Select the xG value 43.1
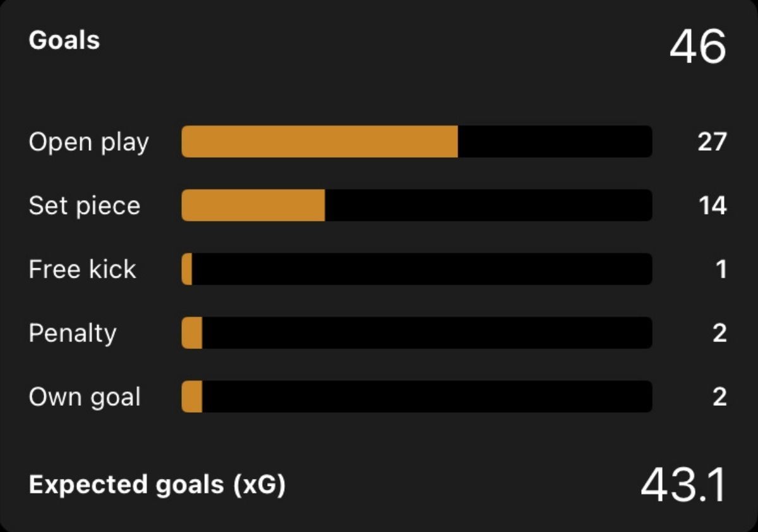 tap(683, 485)
